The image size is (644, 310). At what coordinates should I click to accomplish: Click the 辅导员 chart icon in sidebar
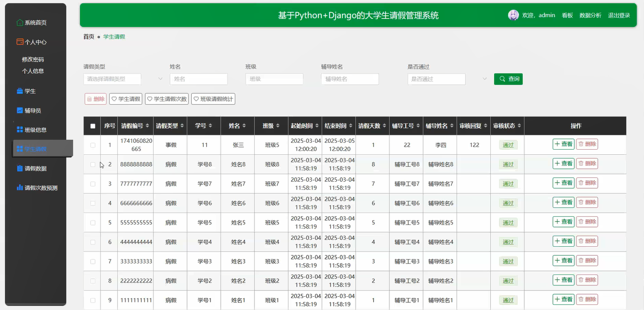click(20, 110)
